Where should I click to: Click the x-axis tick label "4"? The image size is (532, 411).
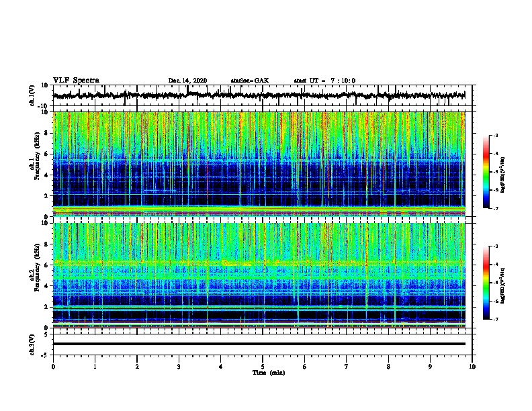coord(221,367)
